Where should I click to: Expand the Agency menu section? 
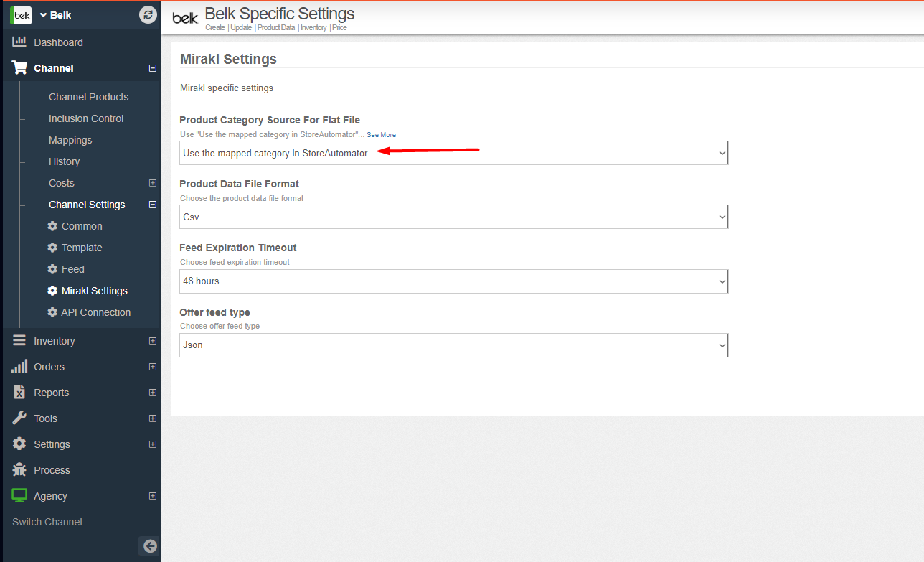(152, 496)
